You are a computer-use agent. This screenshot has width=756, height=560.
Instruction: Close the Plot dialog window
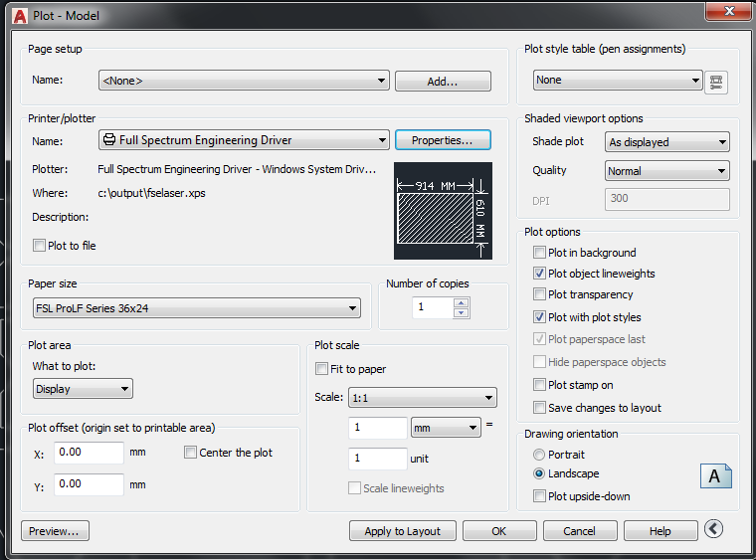click(x=729, y=11)
